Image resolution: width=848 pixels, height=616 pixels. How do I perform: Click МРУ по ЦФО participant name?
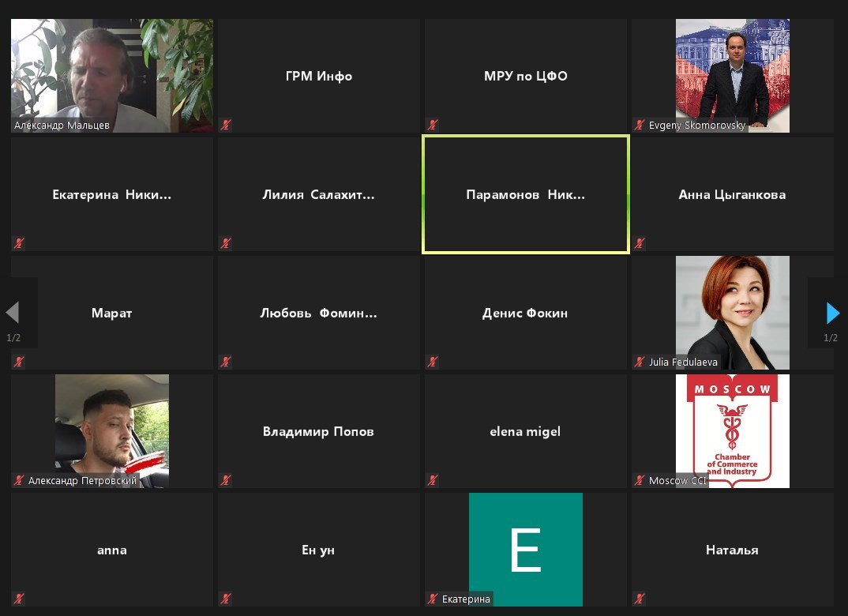coord(526,77)
